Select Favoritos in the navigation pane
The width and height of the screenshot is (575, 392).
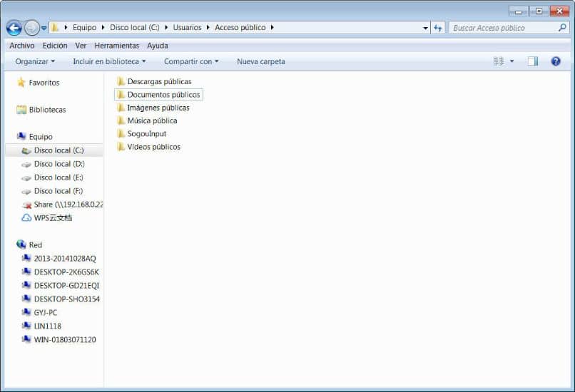click(39, 83)
